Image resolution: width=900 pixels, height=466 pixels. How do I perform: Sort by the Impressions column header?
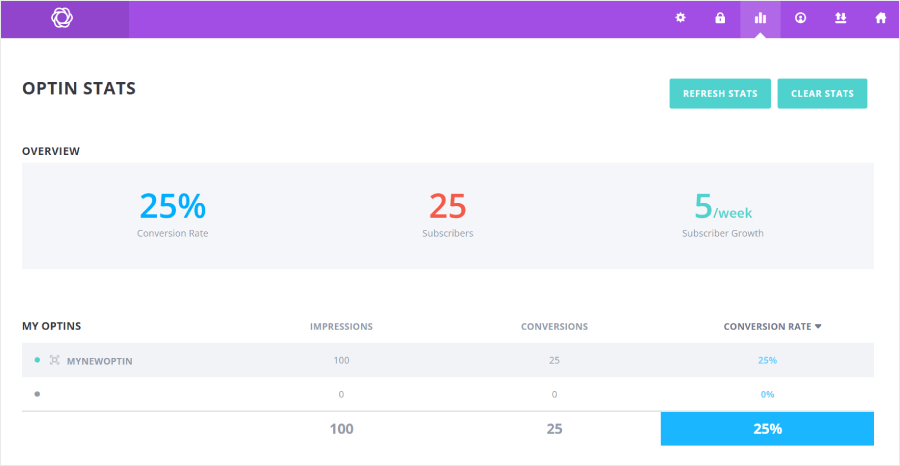pos(342,327)
